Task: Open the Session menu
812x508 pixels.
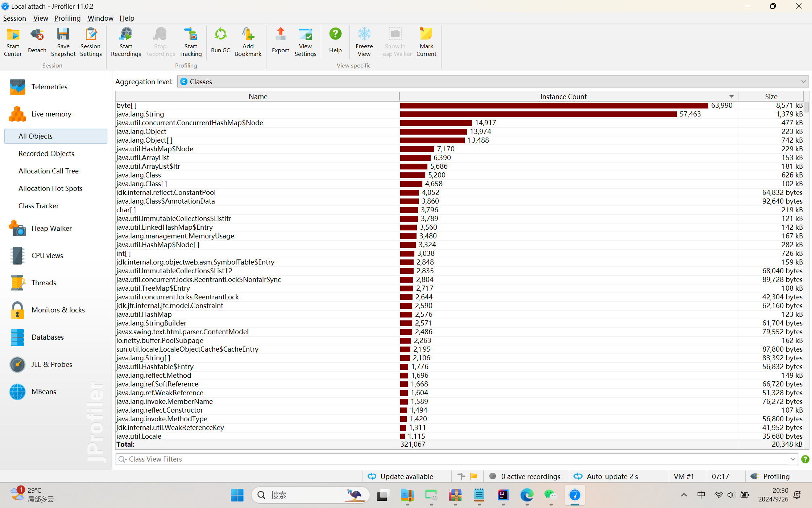Action: click(x=14, y=18)
